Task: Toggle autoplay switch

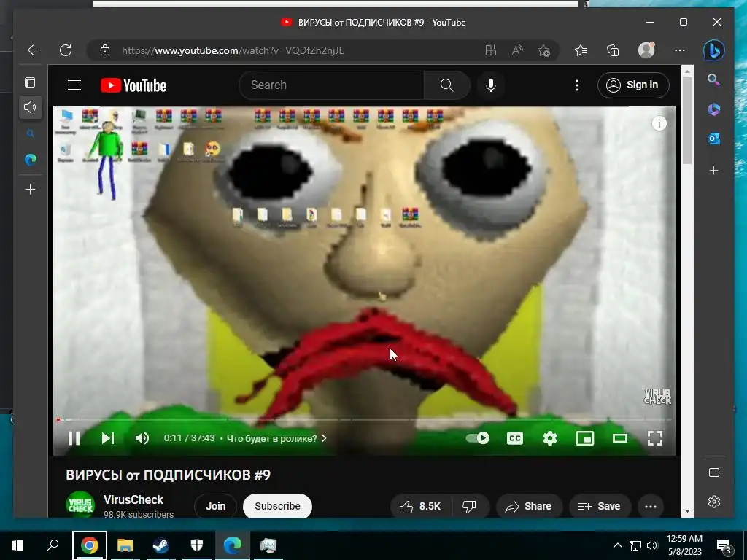Action: 478,438
